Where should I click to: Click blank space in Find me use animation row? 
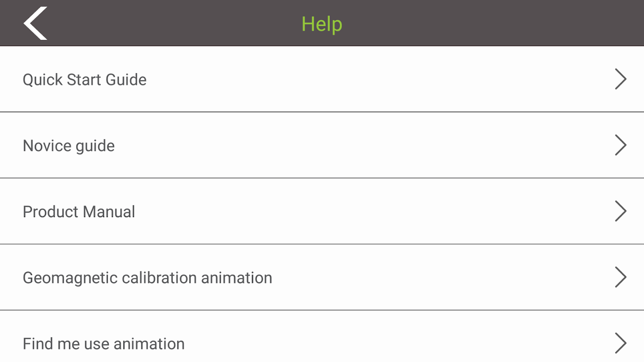(385, 344)
